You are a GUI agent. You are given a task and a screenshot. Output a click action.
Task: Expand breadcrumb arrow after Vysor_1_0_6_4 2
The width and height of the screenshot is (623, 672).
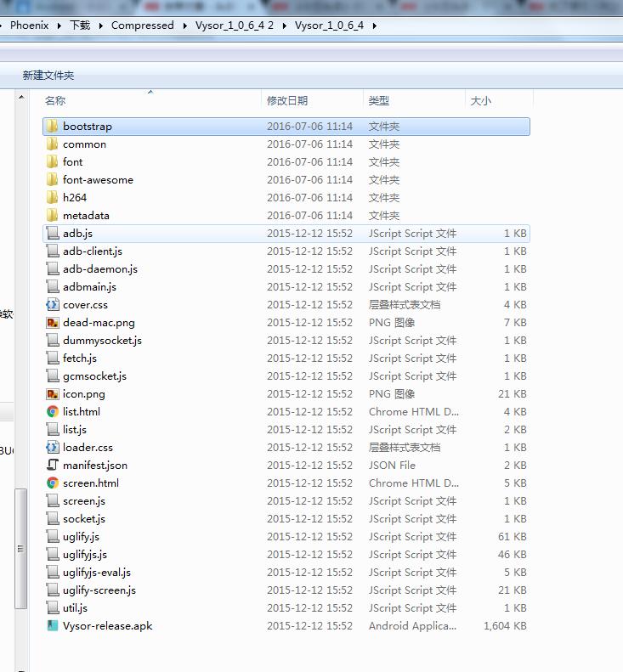click(x=284, y=25)
